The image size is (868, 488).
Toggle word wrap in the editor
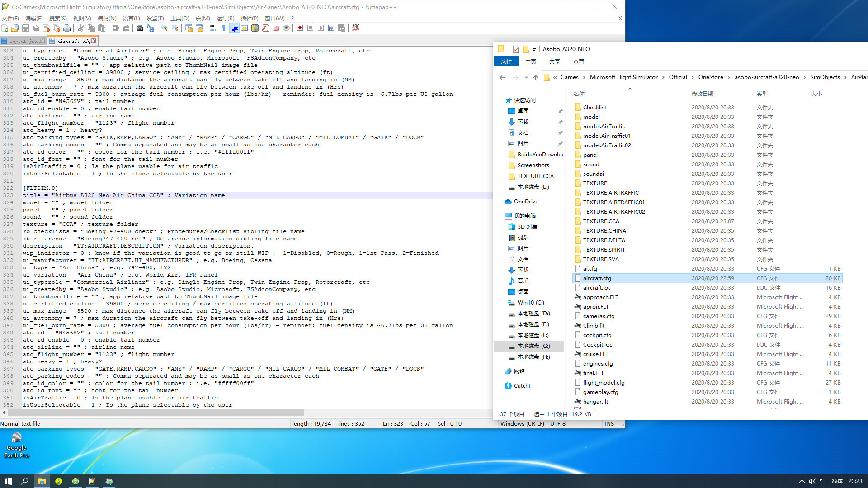(213, 28)
